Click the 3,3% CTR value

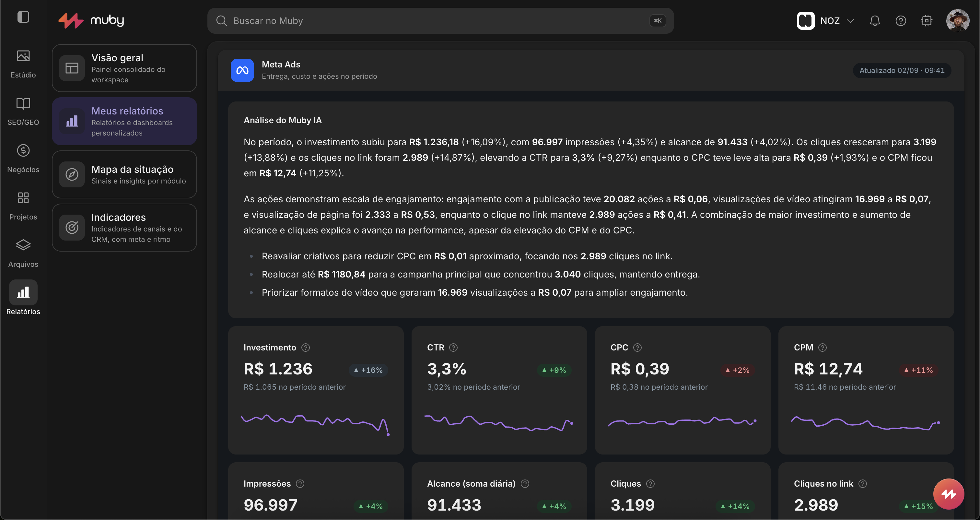coord(447,369)
